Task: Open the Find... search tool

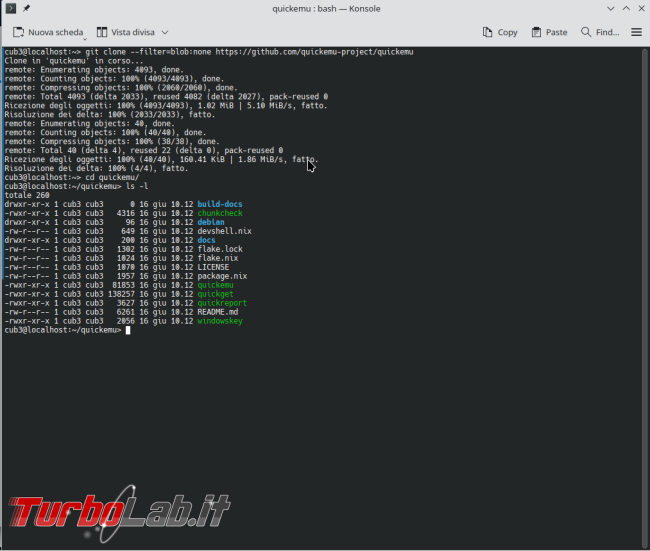Action: pyautogui.click(x=600, y=32)
